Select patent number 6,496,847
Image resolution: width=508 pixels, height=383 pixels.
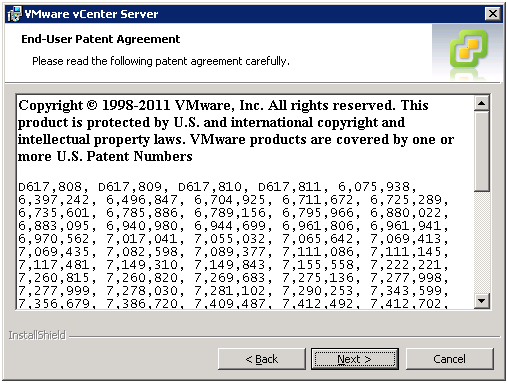(142, 200)
